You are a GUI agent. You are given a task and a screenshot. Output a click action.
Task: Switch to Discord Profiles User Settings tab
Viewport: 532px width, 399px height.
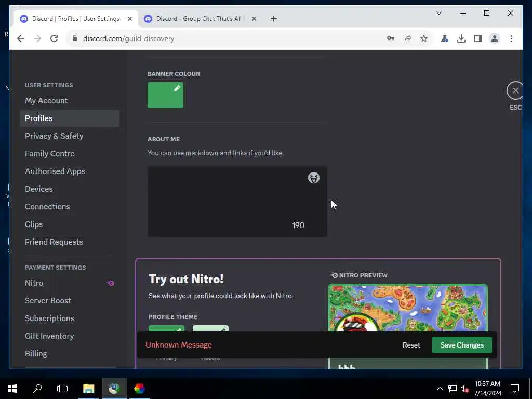(x=75, y=19)
